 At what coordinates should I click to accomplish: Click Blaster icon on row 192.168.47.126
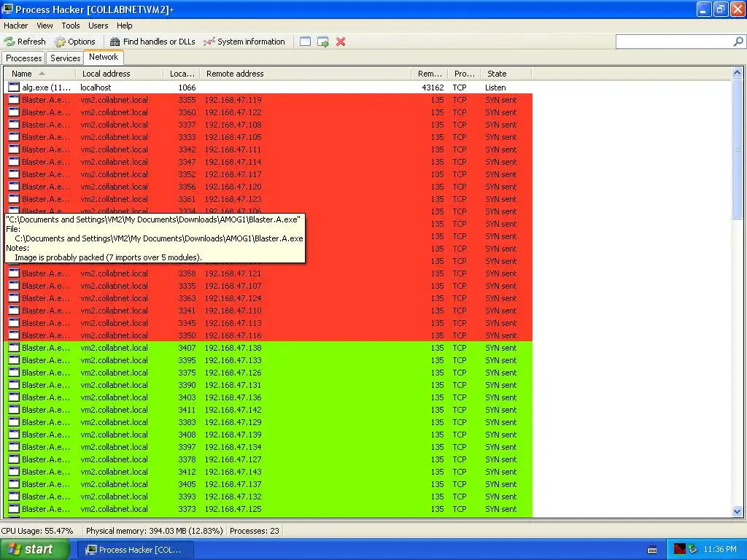[14, 372]
